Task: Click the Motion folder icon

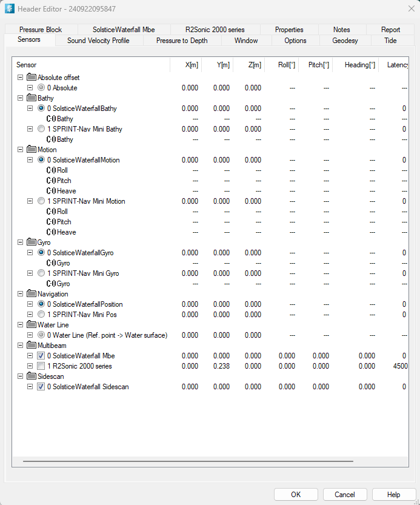Action: click(32, 149)
